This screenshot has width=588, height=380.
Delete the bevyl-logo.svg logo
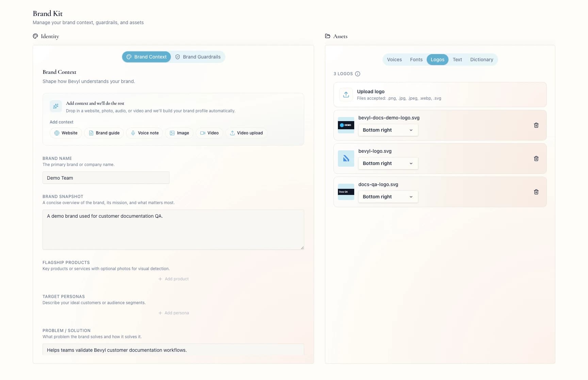pos(536,159)
